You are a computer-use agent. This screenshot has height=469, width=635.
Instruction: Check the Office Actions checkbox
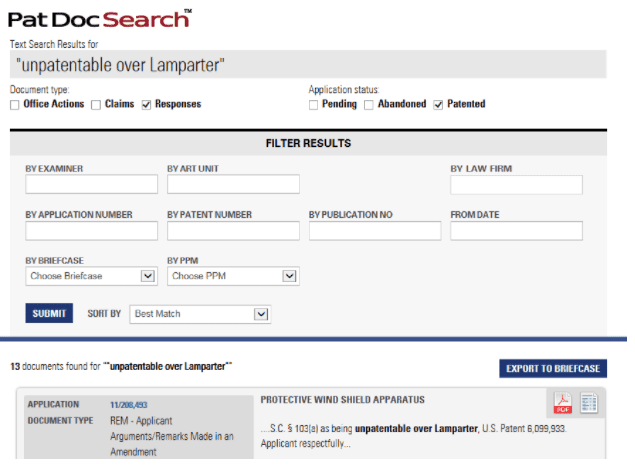15,105
